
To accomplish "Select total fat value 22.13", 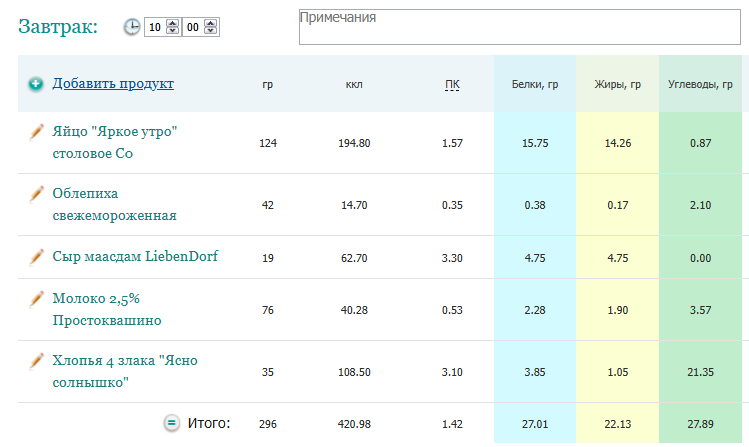I will [x=618, y=424].
